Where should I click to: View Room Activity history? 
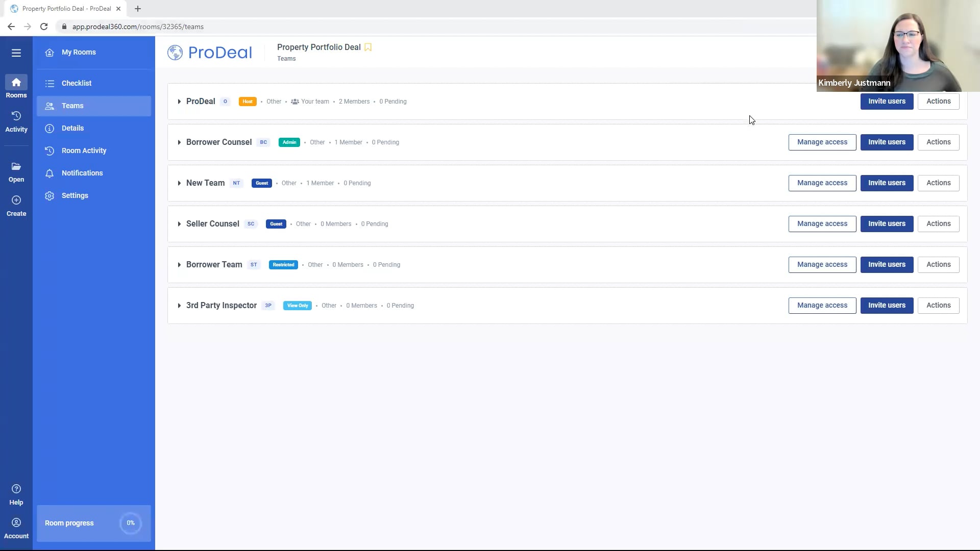(84, 151)
